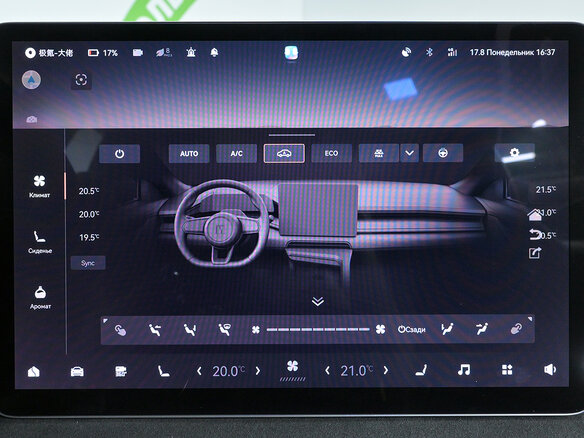Go to home in bottom dock

(x=34, y=371)
